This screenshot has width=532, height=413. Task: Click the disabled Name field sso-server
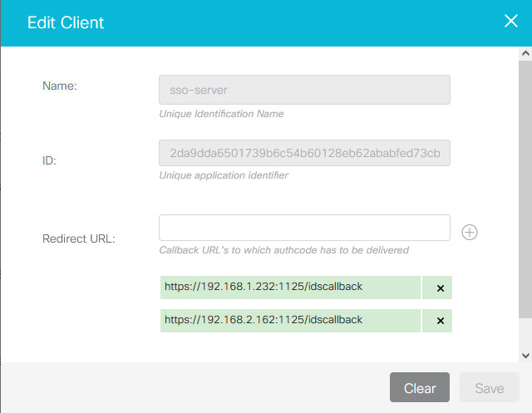pyautogui.click(x=304, y=90)
